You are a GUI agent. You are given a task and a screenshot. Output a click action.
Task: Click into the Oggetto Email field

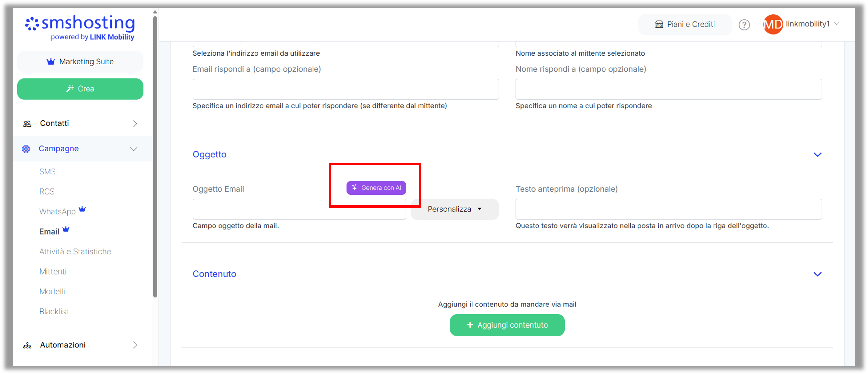pyautogui.click(x=299, y=209)
